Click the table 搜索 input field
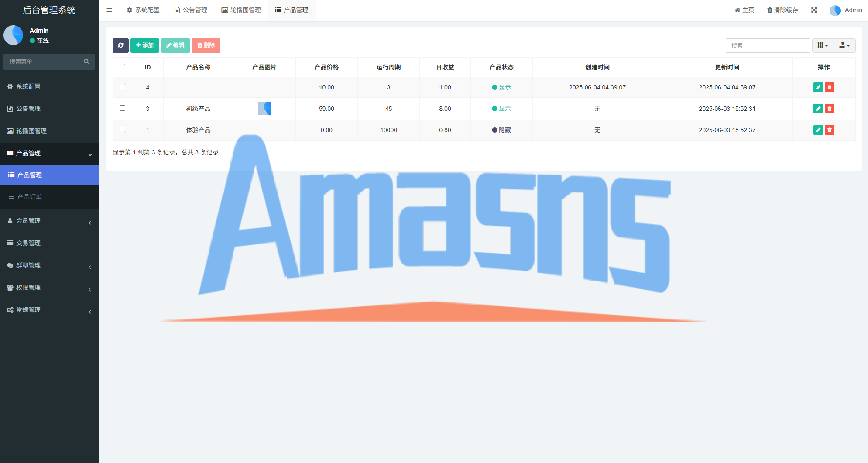 tap(767, 45)
